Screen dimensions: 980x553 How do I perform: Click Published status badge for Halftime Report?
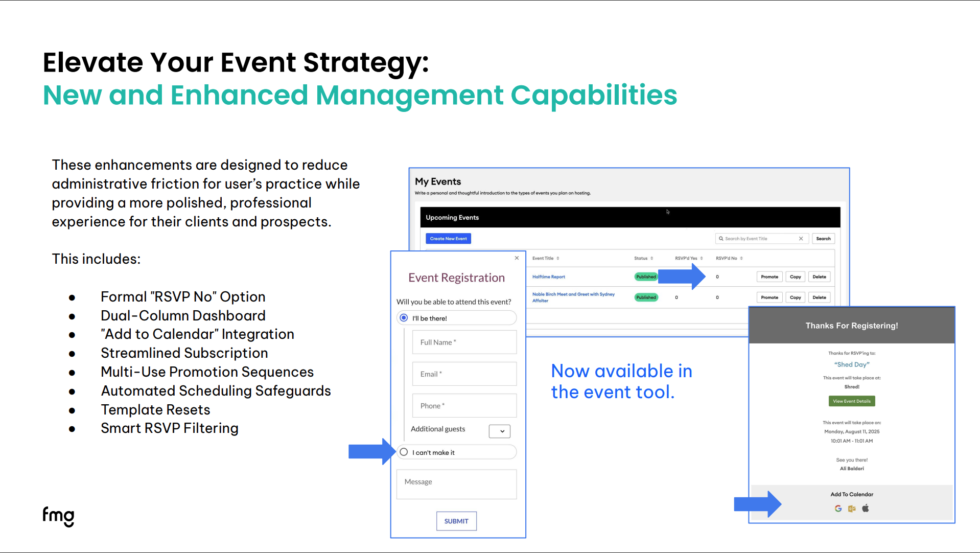pos(646,276)
